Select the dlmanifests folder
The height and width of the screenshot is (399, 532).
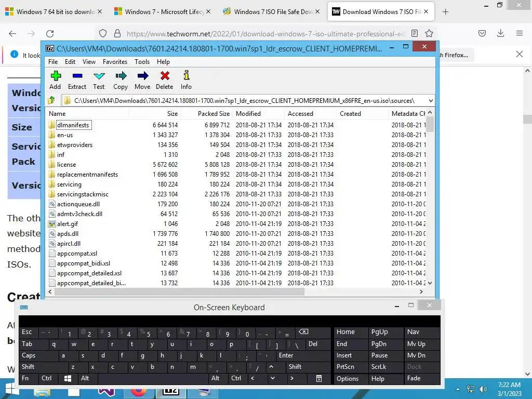click(x=73, y=125)
